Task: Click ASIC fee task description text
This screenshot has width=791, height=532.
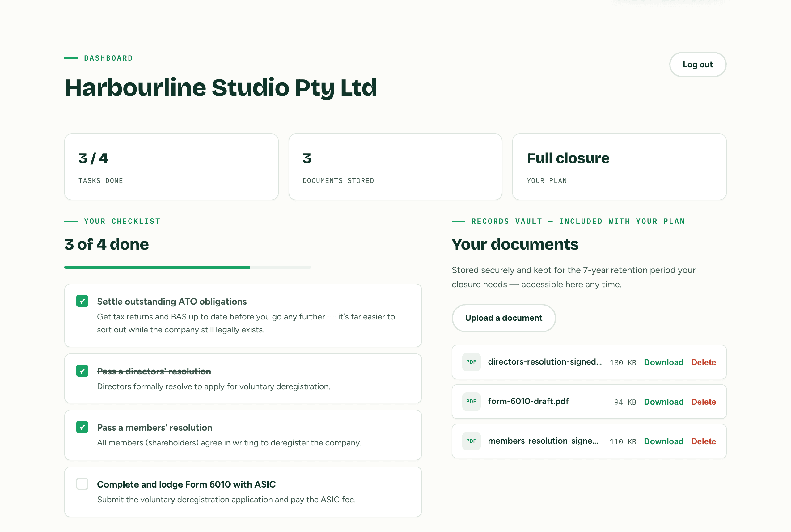Action: coord(226,500)
